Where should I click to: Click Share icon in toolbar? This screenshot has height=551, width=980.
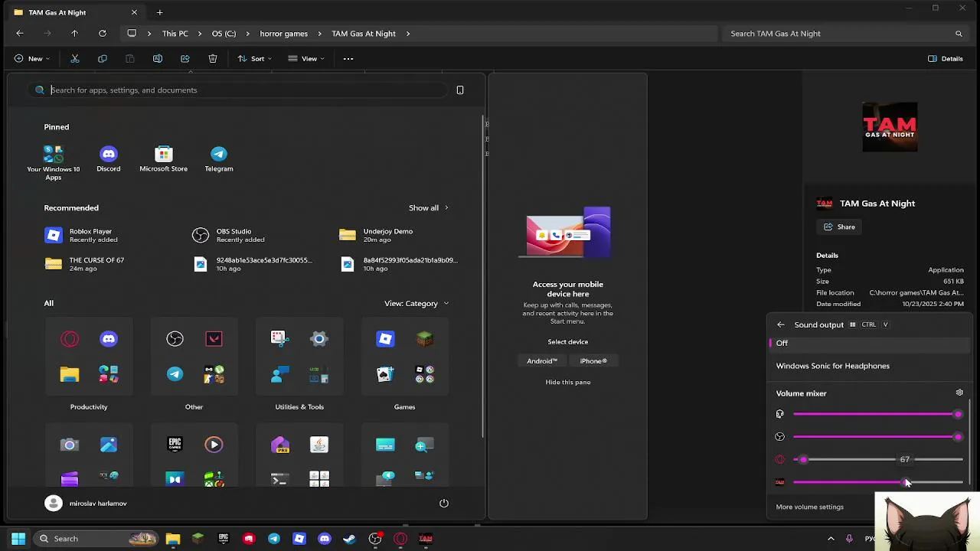click(185, 59)
